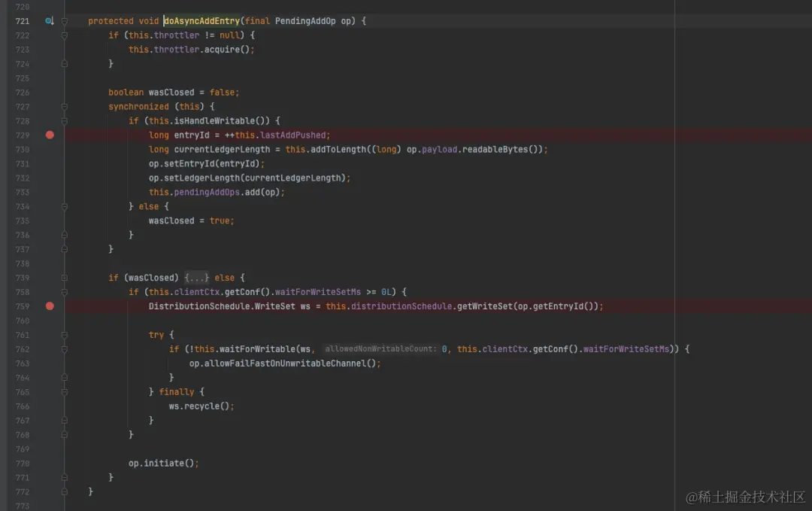Click the acquire() call on line 723
Viewport: 812px width, 511px height.
(227, 49)
